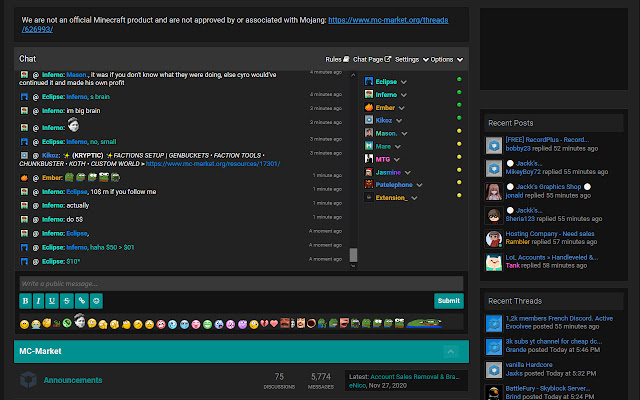
Task: Toggle strikethrough formatting in chat editor
Action: (x=67, y=301)
